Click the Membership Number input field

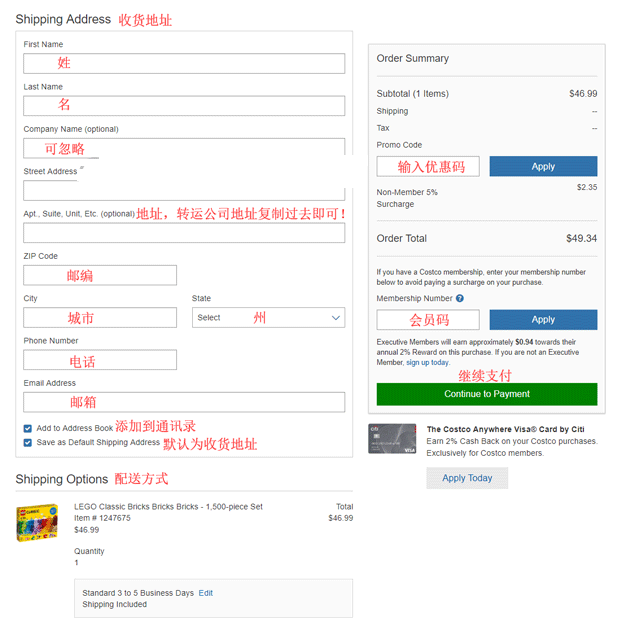point(428,320)
